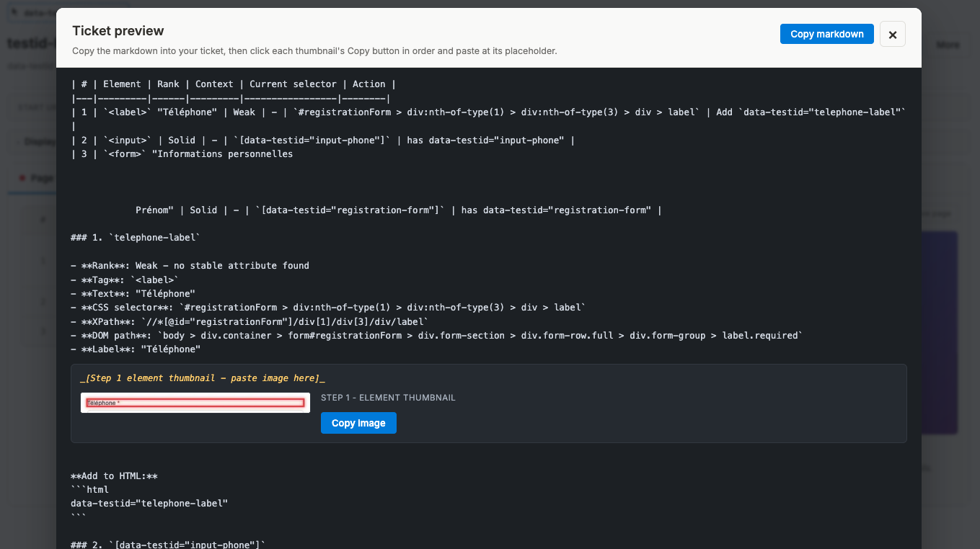Click the 'Add to HTML:' line
Viewport: 980px width, 549px height.
click(x=114, y=476)
